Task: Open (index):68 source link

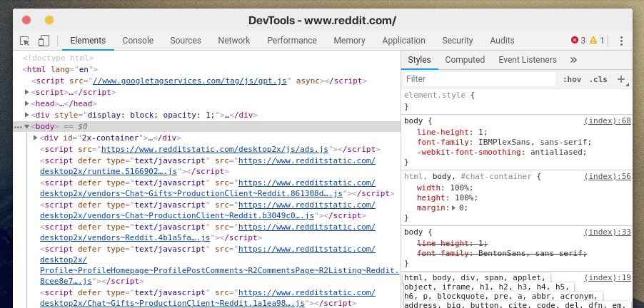Action: [607, 121]
